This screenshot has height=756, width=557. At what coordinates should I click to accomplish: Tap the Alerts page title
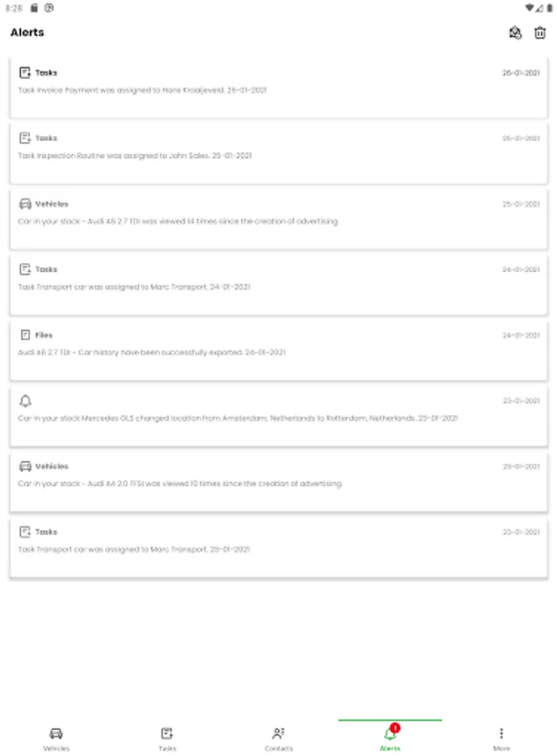(x=28, y=33)
